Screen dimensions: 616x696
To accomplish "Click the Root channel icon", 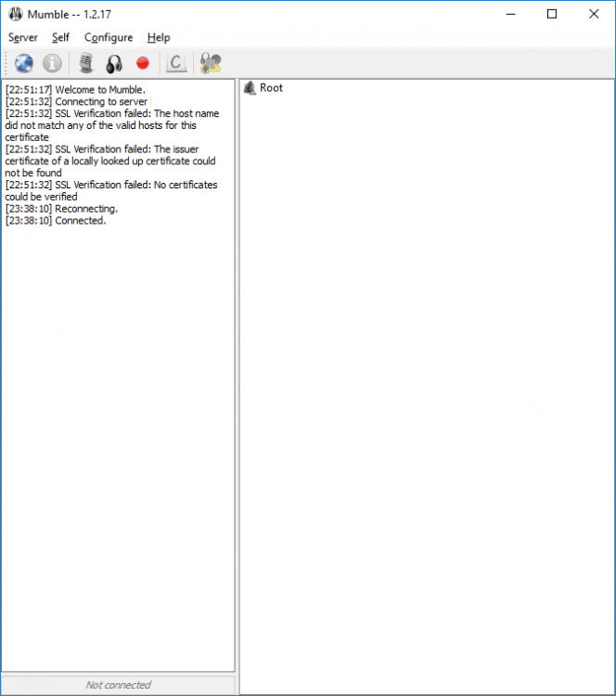I will click(250, 88).
